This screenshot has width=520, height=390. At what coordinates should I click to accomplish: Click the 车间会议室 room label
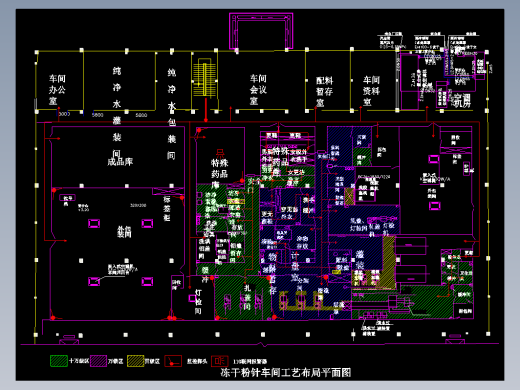pyautogui.click(x=258, y=89)
